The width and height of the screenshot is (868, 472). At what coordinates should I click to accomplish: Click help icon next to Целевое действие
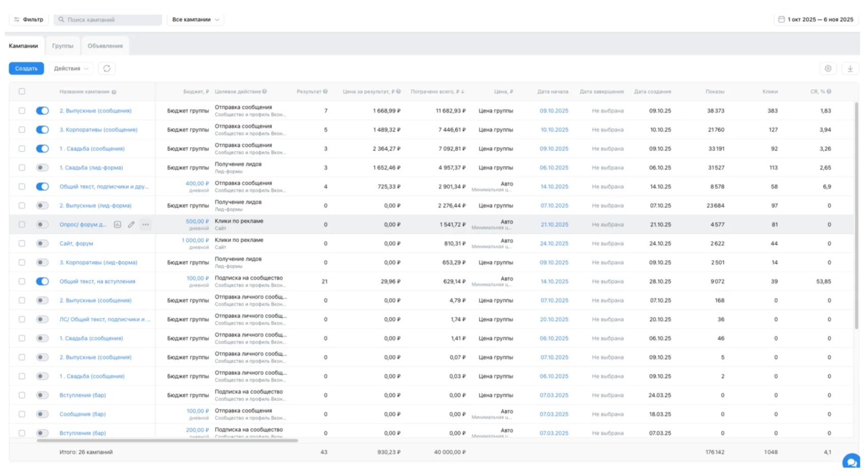click(265, 92)
